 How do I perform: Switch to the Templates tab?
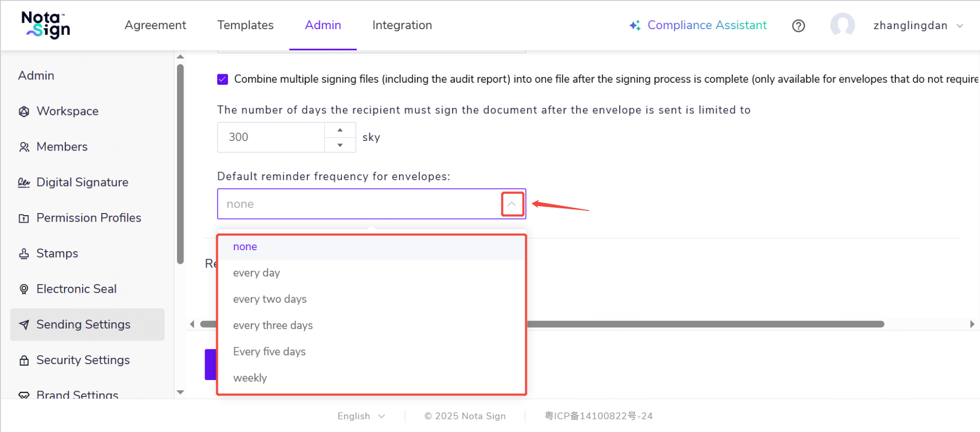point(245,25)
